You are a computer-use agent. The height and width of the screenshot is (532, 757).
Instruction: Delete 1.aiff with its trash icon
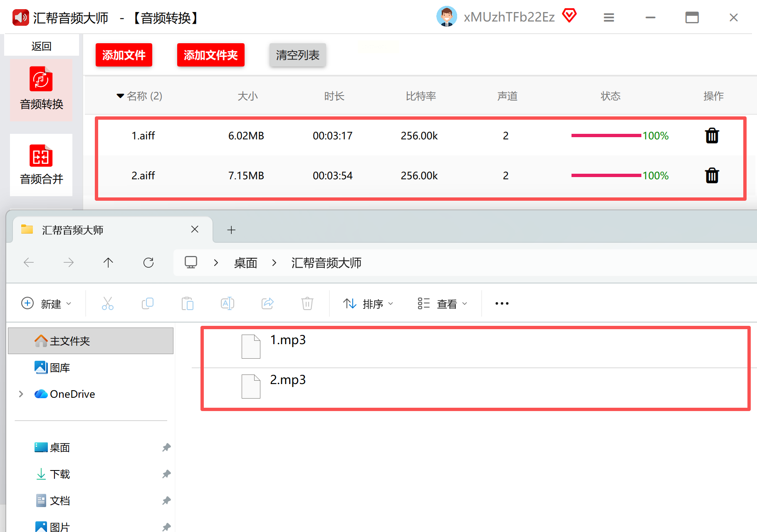pos(712,136)
